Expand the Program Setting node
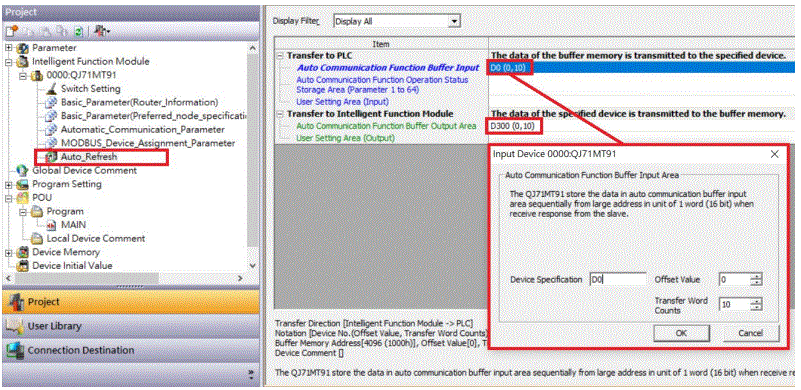 click(9, 184)
